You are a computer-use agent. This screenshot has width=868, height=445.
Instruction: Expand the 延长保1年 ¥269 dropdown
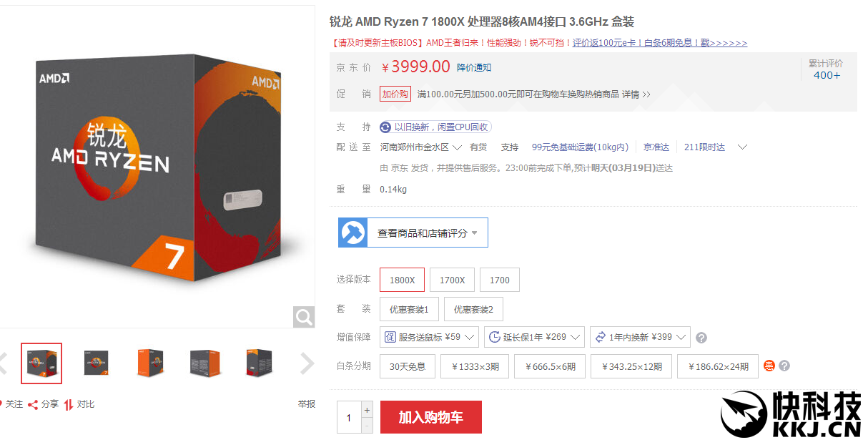click(534, 337)
